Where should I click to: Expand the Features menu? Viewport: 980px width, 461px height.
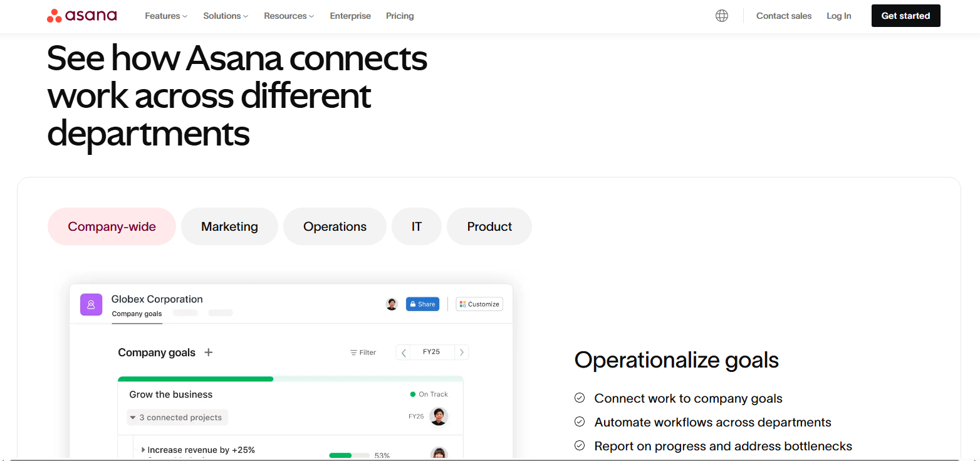click(166, 16)
